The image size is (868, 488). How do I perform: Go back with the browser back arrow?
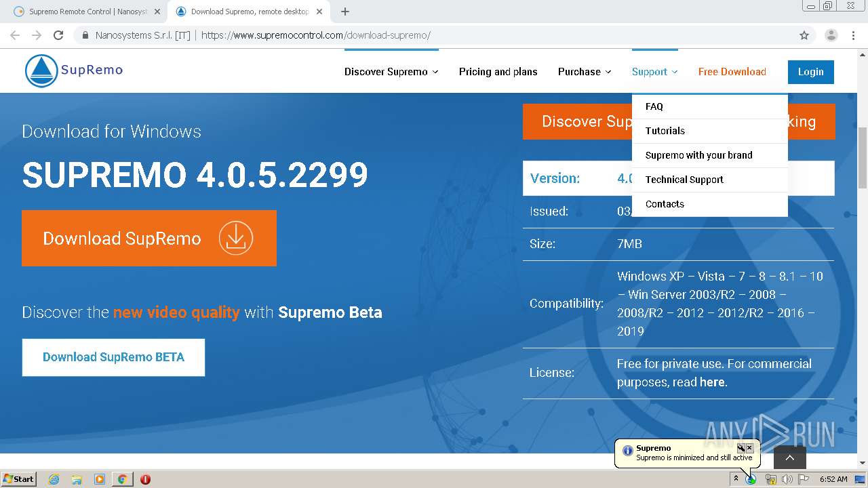(15, 35)
